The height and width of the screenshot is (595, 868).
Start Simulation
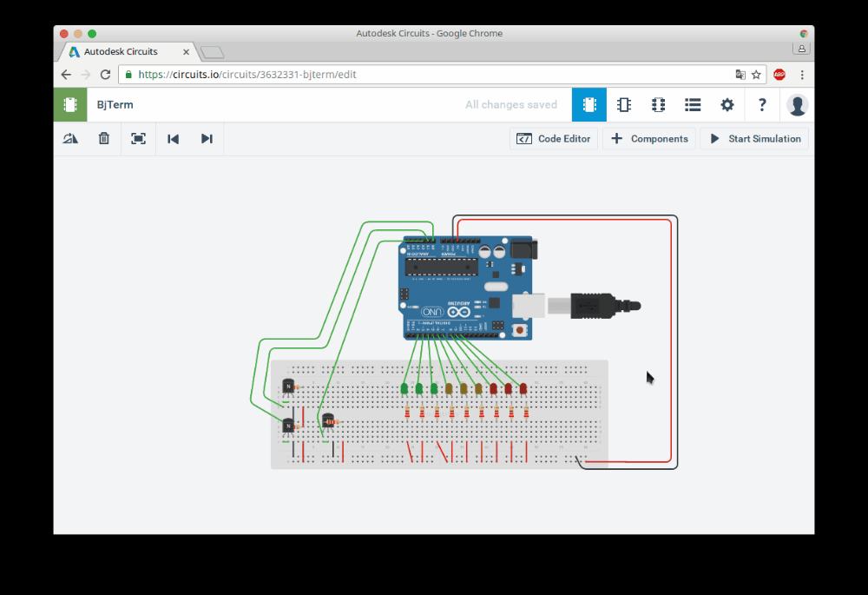754,138
